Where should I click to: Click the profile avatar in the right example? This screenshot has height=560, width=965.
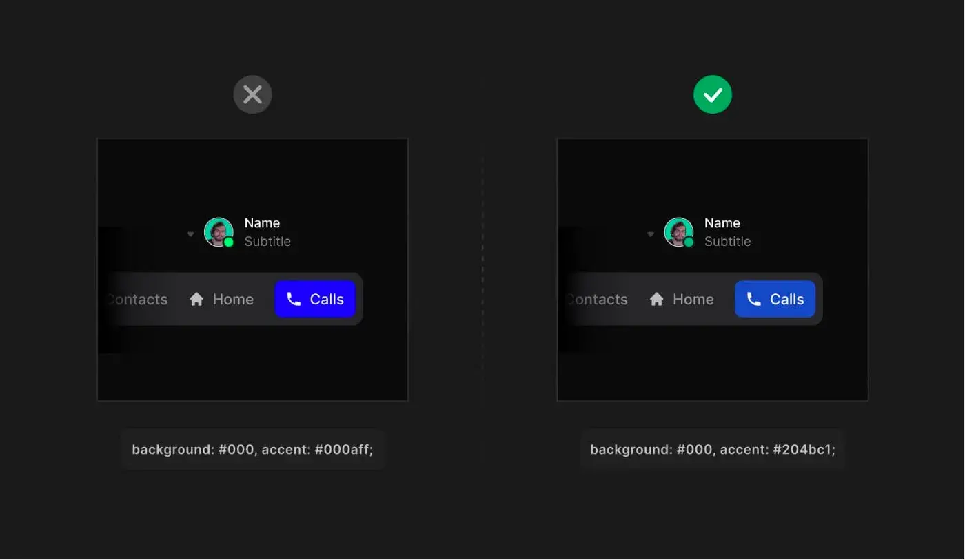click(x=678, y=232)
